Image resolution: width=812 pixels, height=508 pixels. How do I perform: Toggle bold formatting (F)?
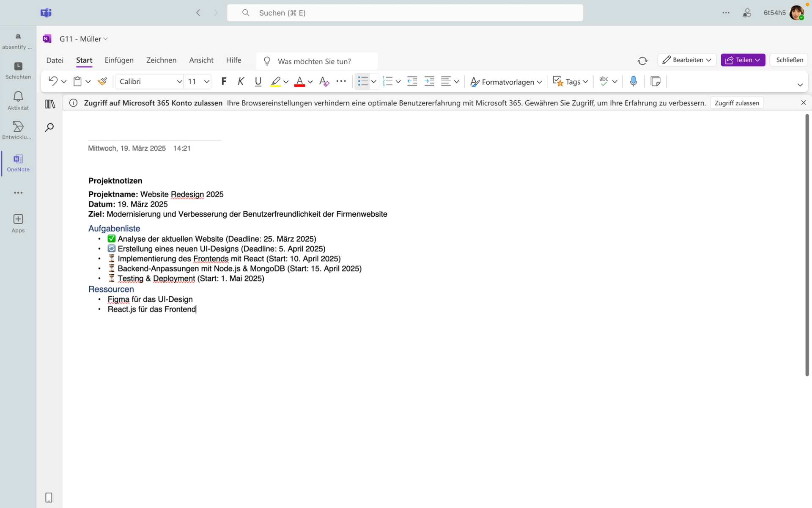[224, 81]
